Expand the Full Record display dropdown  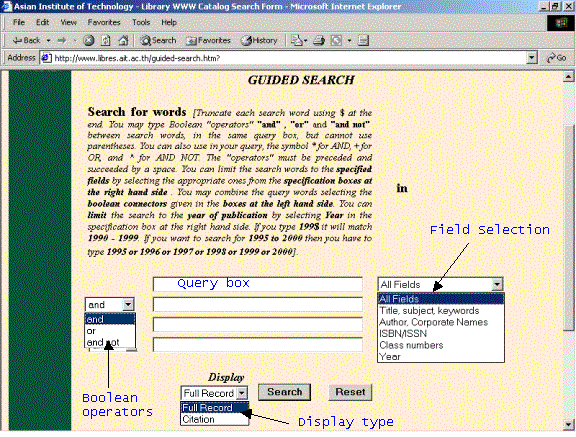(x=242, y=393)
